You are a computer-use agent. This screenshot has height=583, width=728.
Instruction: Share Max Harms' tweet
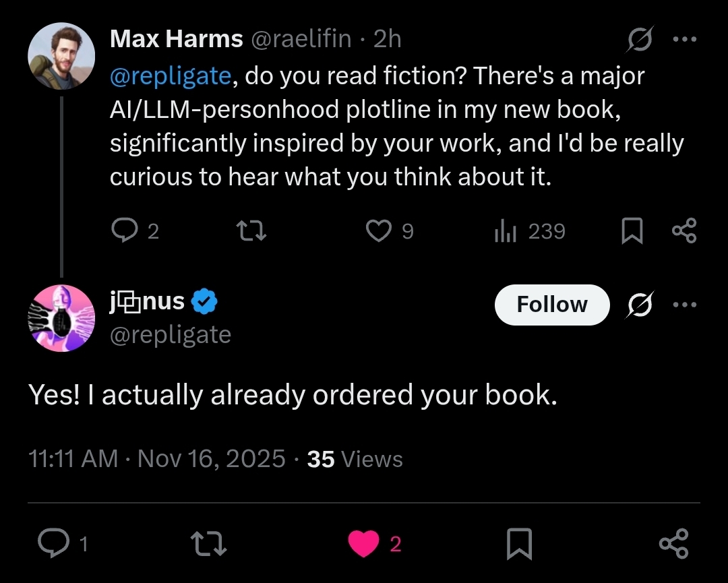[684, 232]
